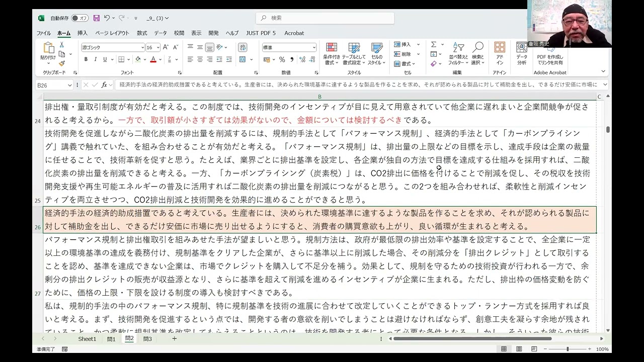The image size is (644, 362).
Task: Expand the Name Box dropdown next to B26
Action: tap(69, 85)
